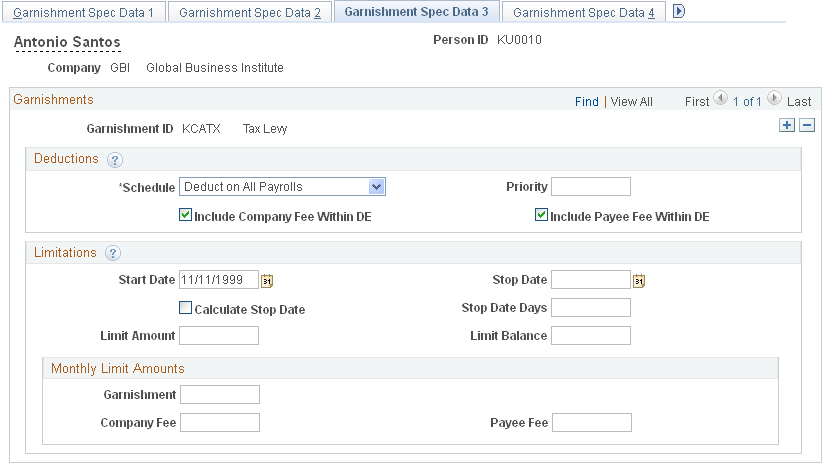Click the Stop Date Days field

pos(591,308)
